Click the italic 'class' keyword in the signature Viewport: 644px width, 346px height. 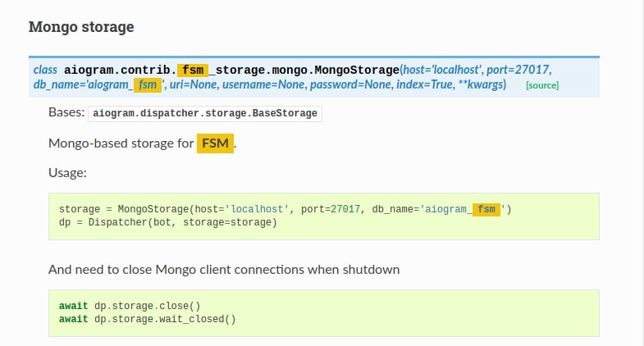coord(45,70)
